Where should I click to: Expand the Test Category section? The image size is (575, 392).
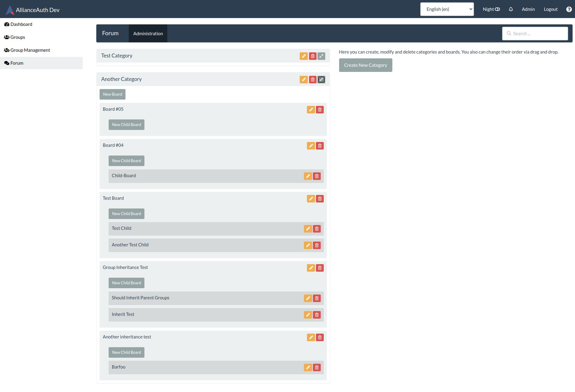click(x=321, y=56)
